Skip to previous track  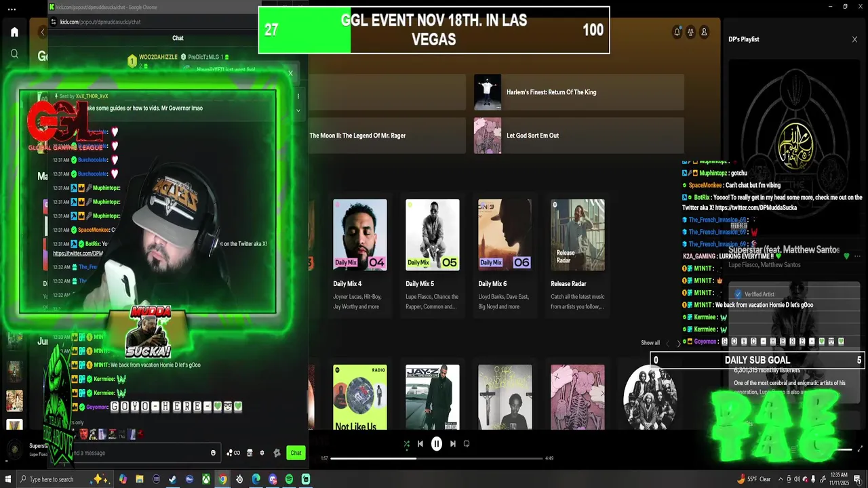click(420, 444)
